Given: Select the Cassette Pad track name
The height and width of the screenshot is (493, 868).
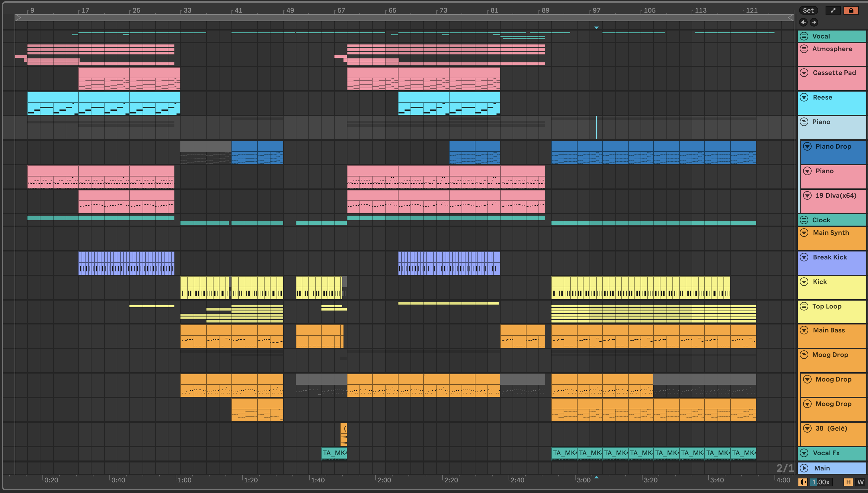Looking at the screenshot, I should coord(834,73).
